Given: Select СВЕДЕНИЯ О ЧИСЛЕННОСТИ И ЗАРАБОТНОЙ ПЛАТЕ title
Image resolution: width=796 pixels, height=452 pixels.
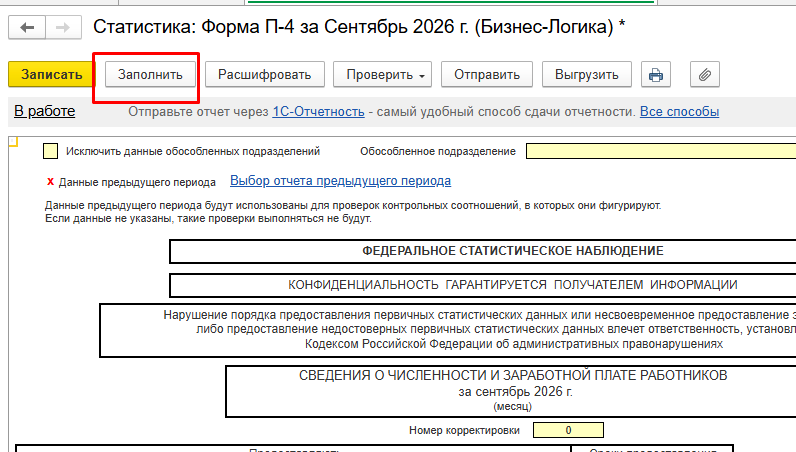Looking at the screenshot, I should point(513,375).
